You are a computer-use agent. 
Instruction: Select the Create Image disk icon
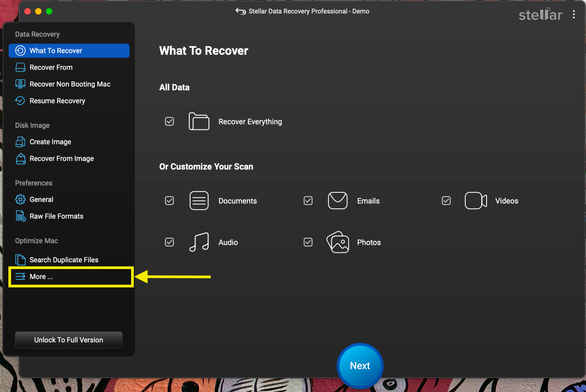[x=20, y=142]
